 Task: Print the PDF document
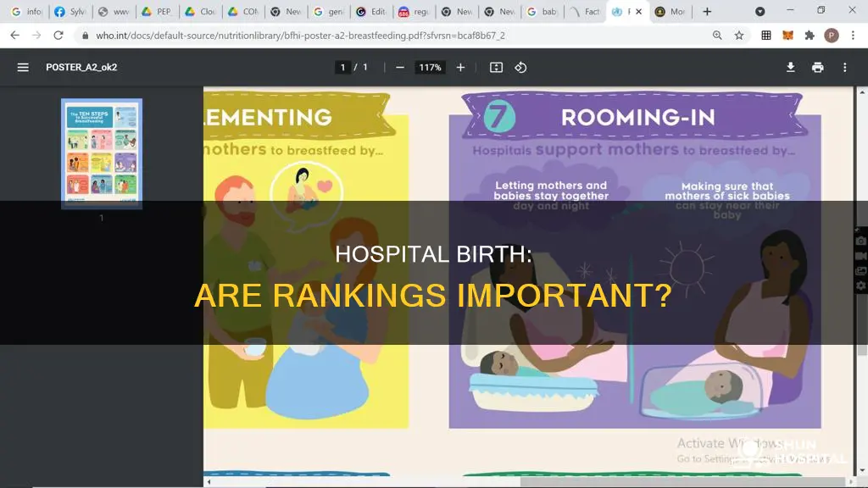click(818, 68)
